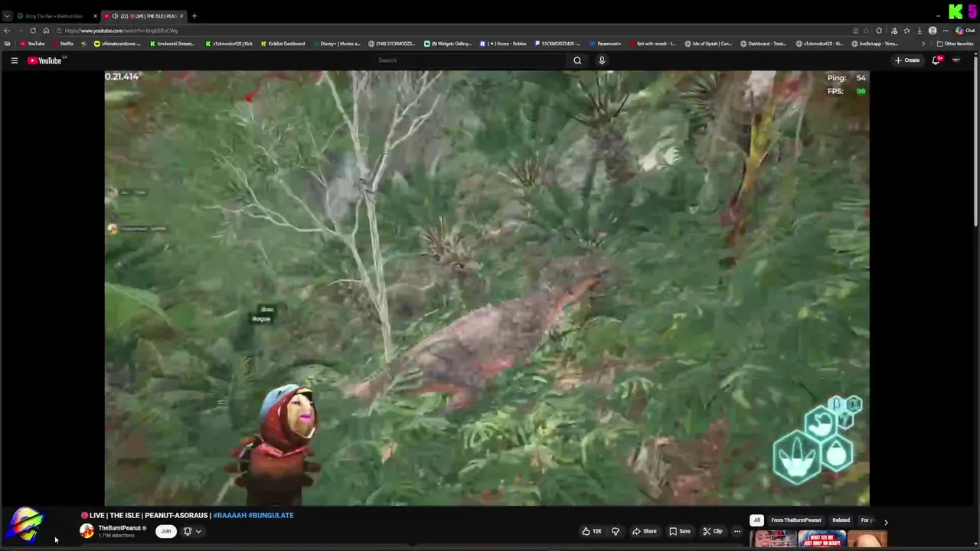Click the YouTube search magnifier button
The height and width of the screenshot is (551, 980).
point(577,60)
